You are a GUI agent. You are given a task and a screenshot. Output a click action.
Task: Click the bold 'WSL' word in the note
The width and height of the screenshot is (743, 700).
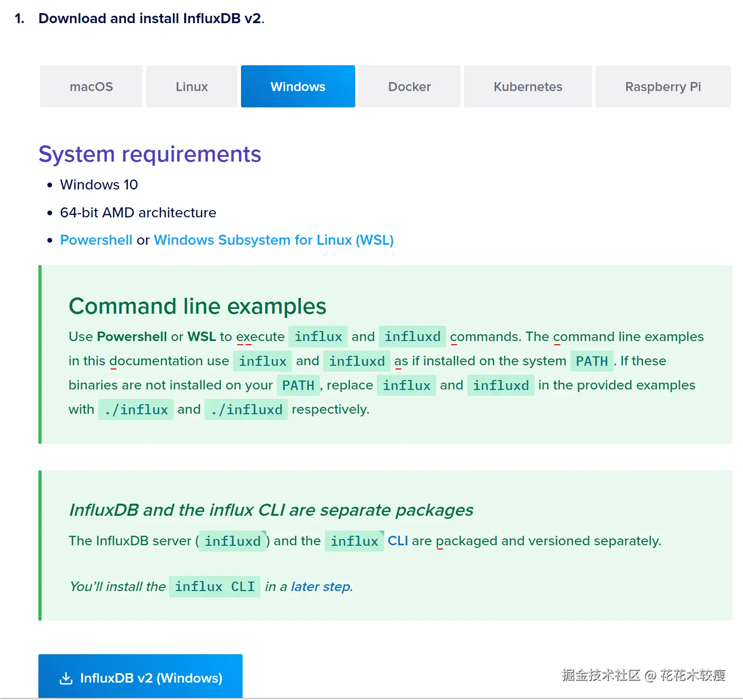point(202,337)
